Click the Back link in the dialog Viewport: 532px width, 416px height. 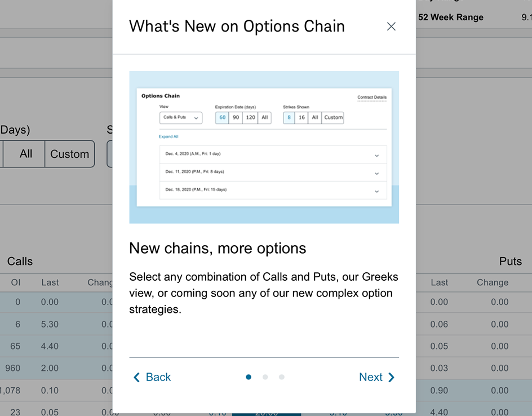coord(158,377)
